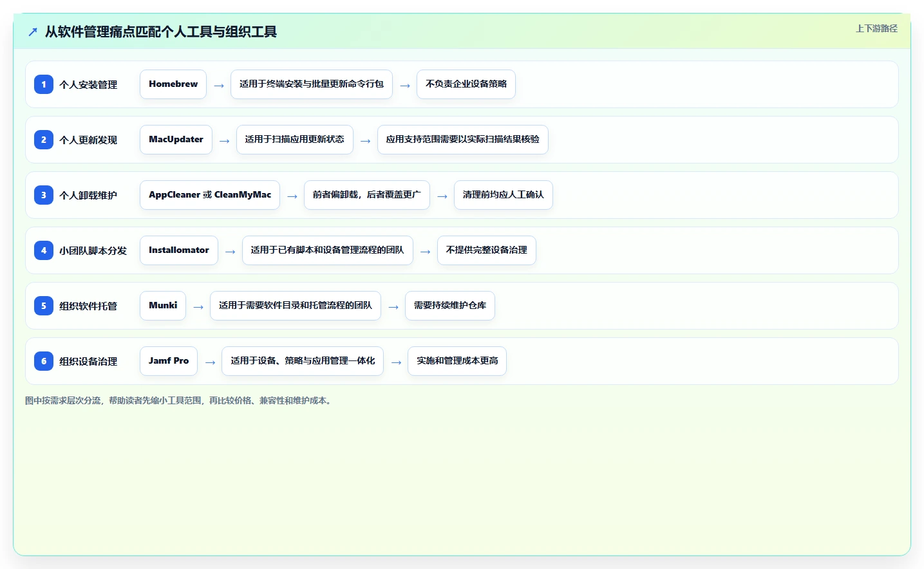Click the 实施和管理成本更高 box
Image resolution: width=924 pixels, height=569 pixels.
(457, 361)
